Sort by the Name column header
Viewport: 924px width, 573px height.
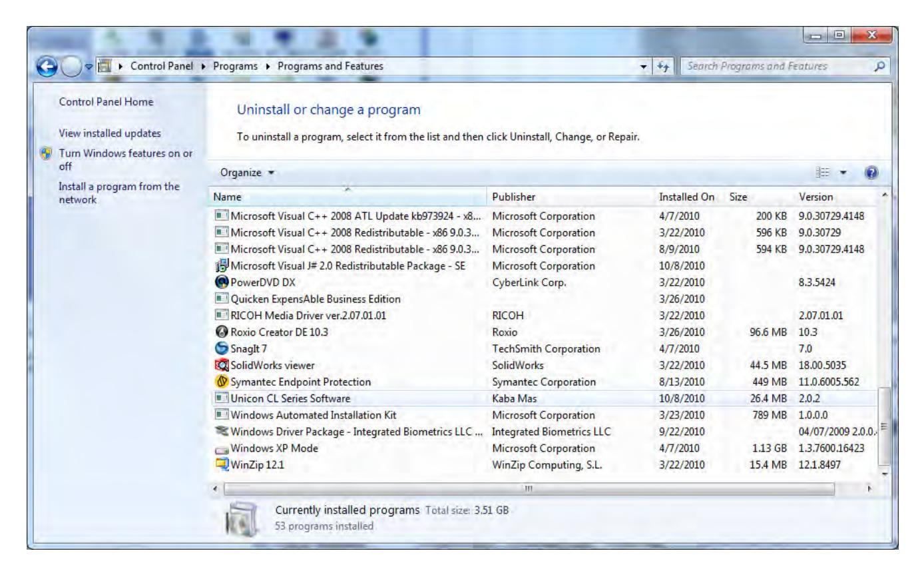click(x=349, y=197)
